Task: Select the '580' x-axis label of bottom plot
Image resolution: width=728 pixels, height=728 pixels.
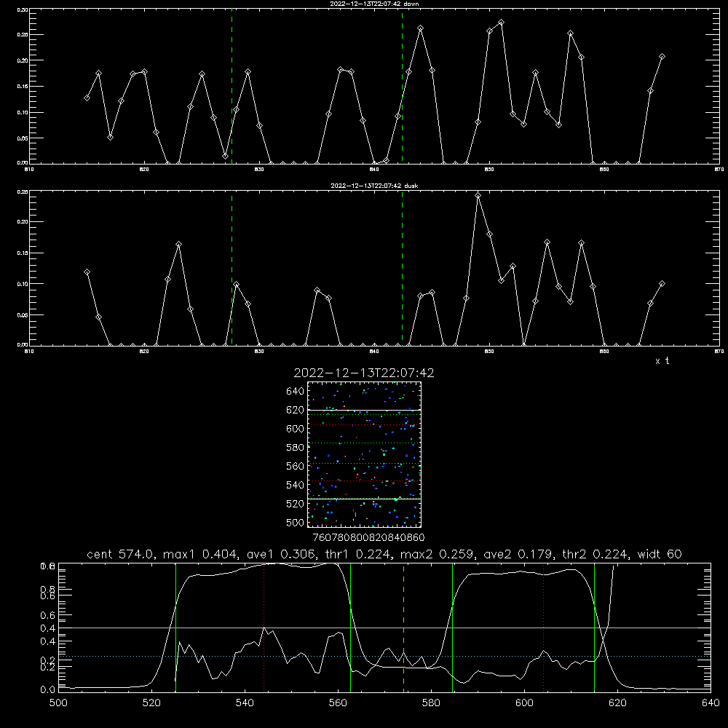Action: [431, 703]
